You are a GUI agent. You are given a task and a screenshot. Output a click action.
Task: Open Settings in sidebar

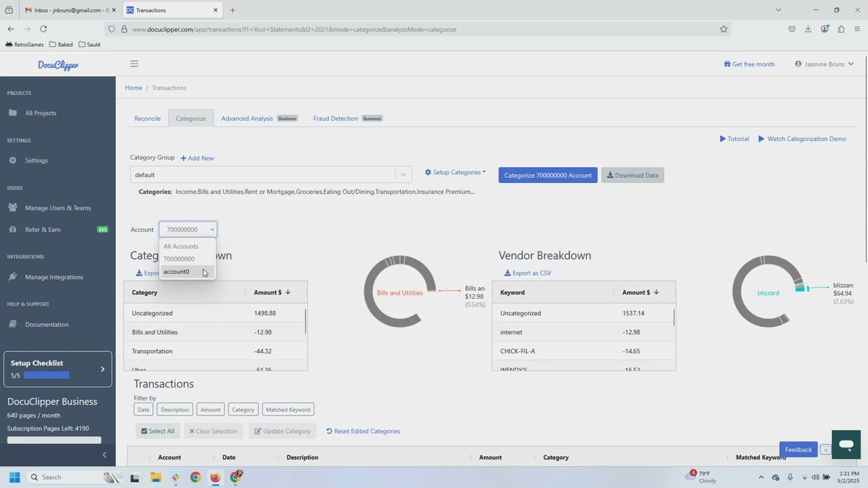37,161
